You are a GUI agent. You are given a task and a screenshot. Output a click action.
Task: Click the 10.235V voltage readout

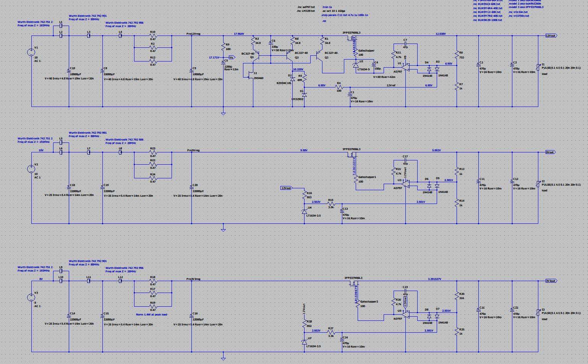[x=298, y=70]
